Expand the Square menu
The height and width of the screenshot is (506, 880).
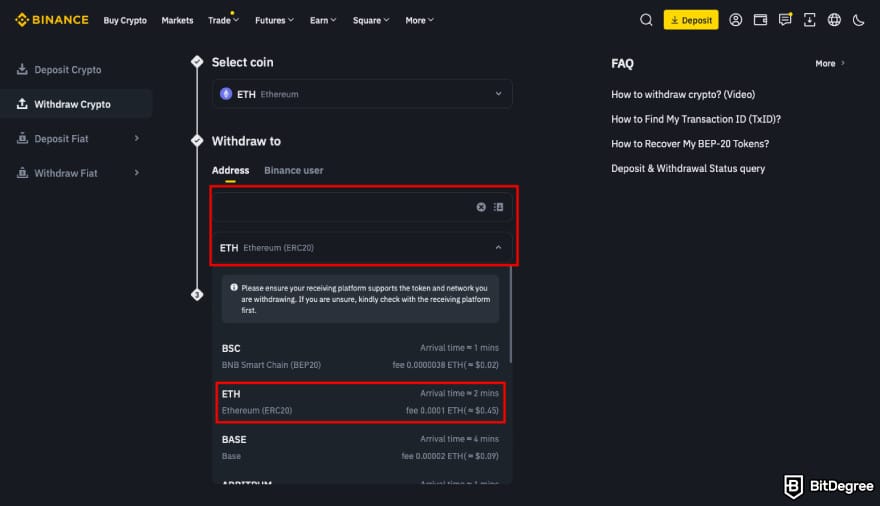point(371,20)
